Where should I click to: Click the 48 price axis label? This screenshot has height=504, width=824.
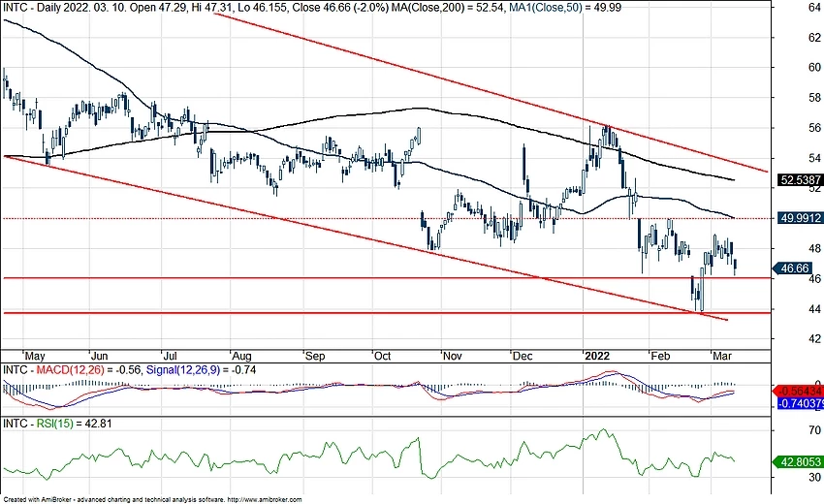[x=814, y=248]
